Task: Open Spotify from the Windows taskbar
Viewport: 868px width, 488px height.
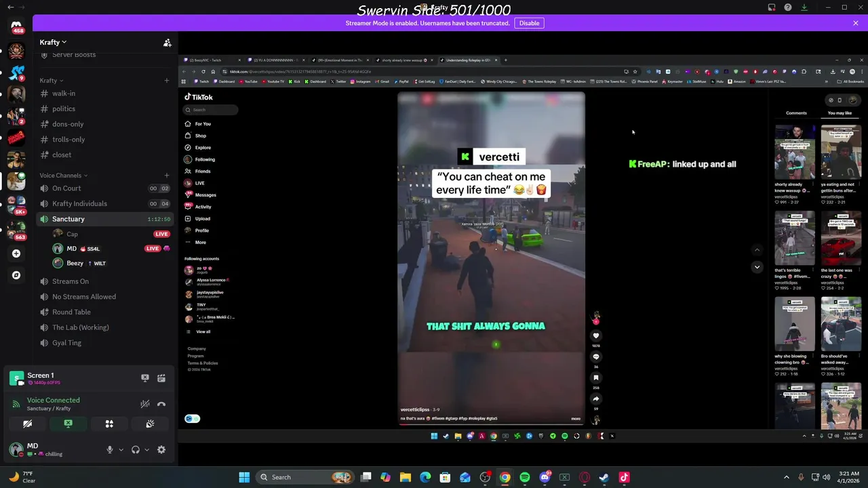Action: tap(525, 477)
